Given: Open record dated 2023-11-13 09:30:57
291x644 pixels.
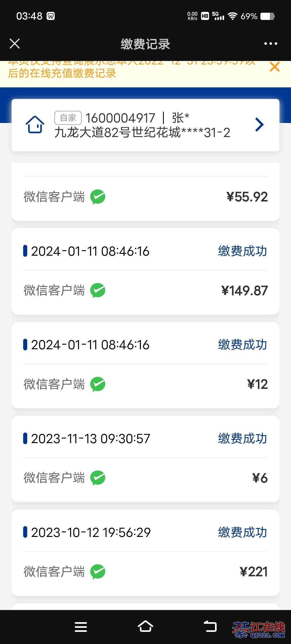Looking at the screenshot, I should click(x=91, y=439).
